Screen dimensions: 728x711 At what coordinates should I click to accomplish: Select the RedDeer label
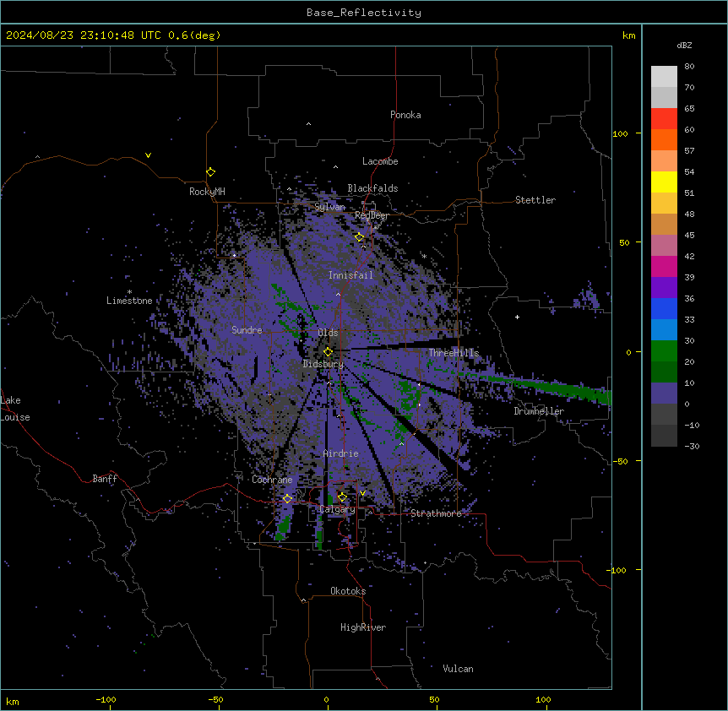pos(372,215)
